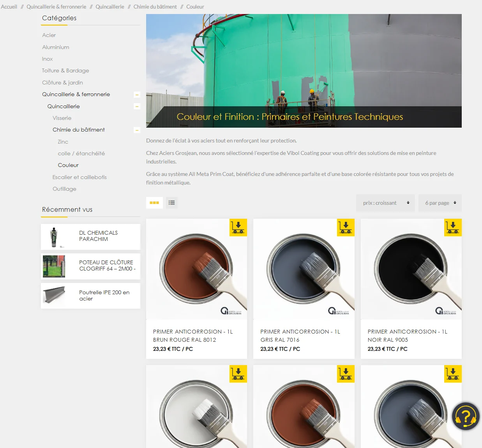The width and height of the screenshot is (482, 448).
Task: Add the white paint product to cart
Action: click(238, 374)
